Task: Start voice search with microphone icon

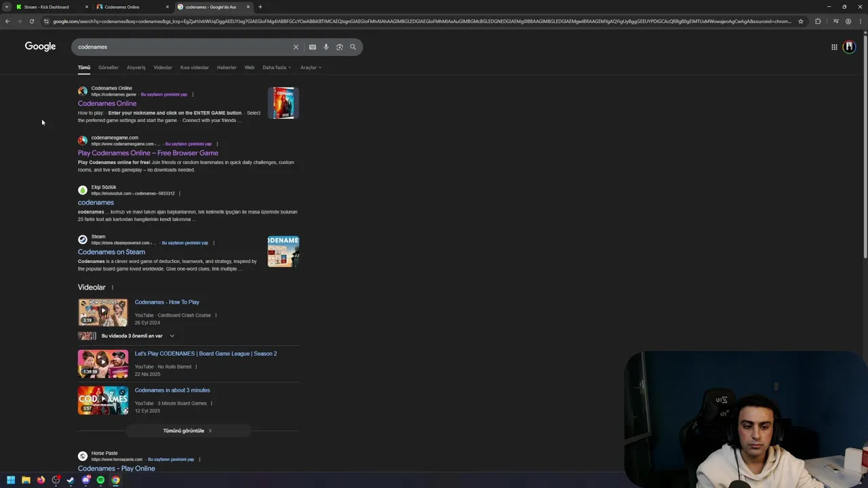Action: point(326,47)
